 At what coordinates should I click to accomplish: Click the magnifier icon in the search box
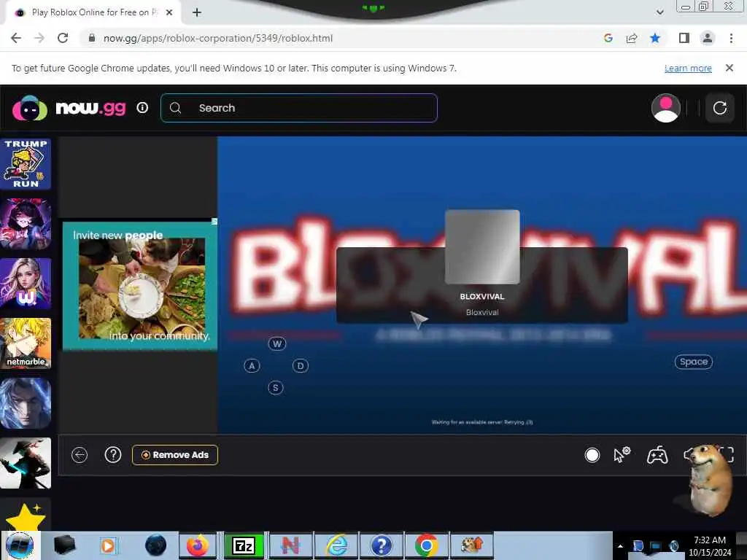[x=175, y=108]
